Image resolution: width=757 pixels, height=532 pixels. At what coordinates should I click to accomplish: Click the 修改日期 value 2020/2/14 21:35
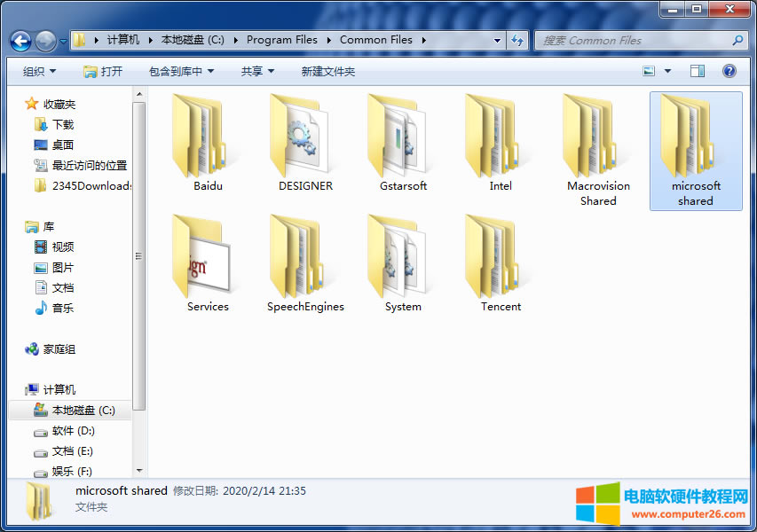(264, 491)
